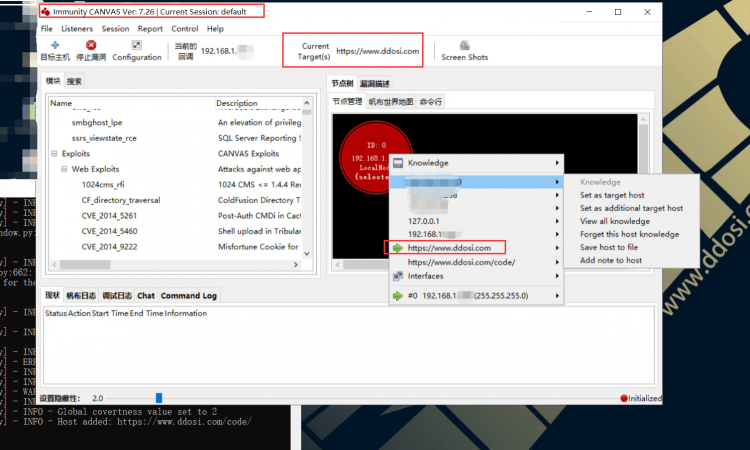Screen dimensions: 750x450
Task: Collapse the Exploits tree node
Action: (54, 154)
